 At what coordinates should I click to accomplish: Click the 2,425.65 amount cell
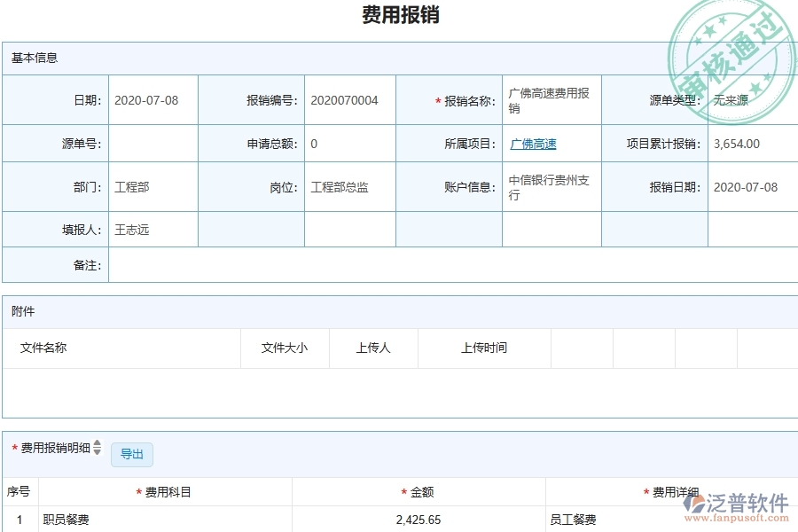[419, 520]
